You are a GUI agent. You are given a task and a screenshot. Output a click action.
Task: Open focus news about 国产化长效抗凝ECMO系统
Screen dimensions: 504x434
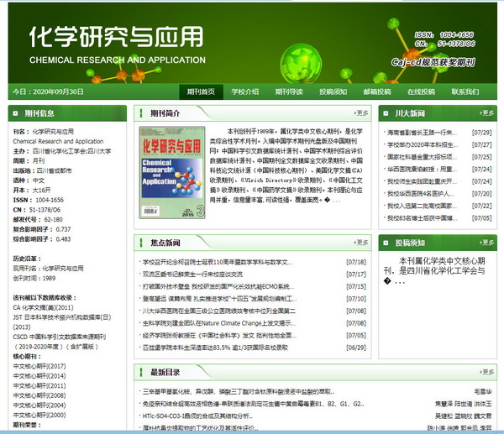pyautogui.click(x=218, y=287)
